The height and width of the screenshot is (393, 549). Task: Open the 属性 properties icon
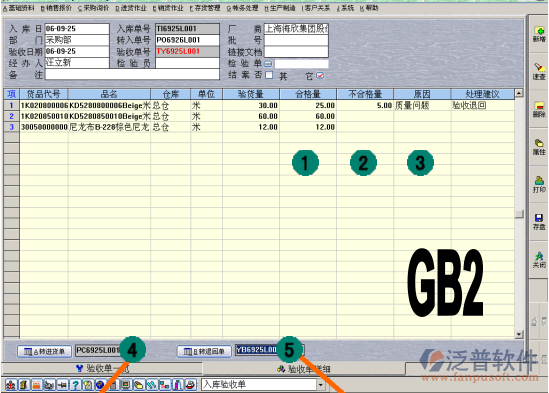(539, 147)
